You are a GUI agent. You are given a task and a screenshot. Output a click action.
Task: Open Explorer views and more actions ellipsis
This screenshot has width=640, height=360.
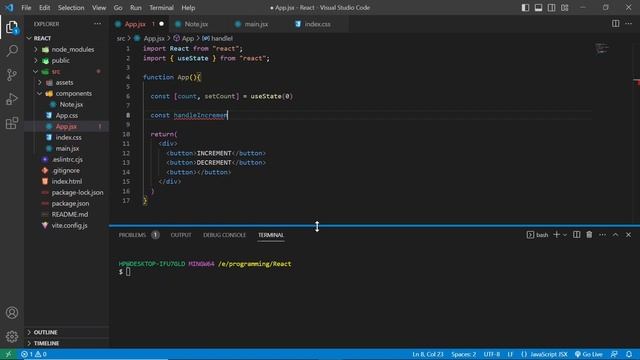pyautogui.click(x=97, y=24)
